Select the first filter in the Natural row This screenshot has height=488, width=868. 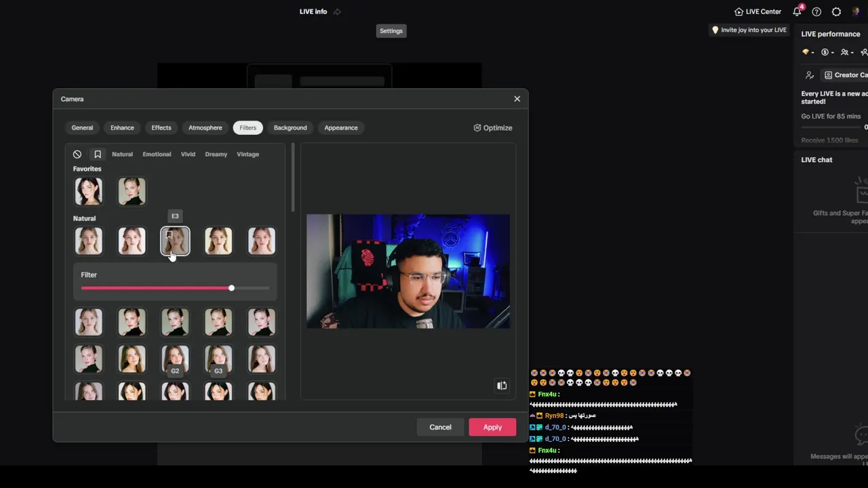tap(89, 241)
